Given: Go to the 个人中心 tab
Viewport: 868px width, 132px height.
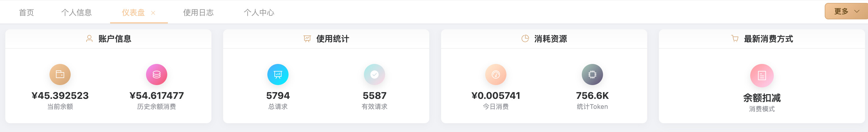Looking at the screenshot, I should (x=259, y=12).
